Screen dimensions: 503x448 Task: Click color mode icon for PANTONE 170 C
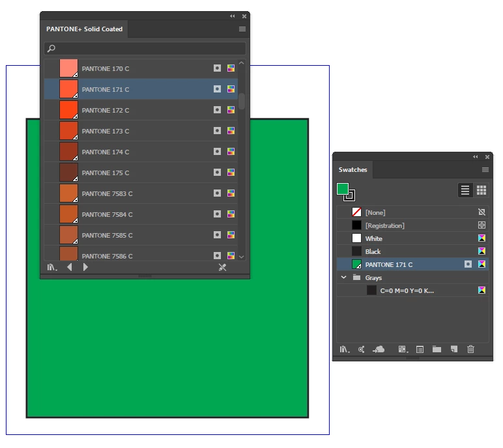tap(231, 68)
